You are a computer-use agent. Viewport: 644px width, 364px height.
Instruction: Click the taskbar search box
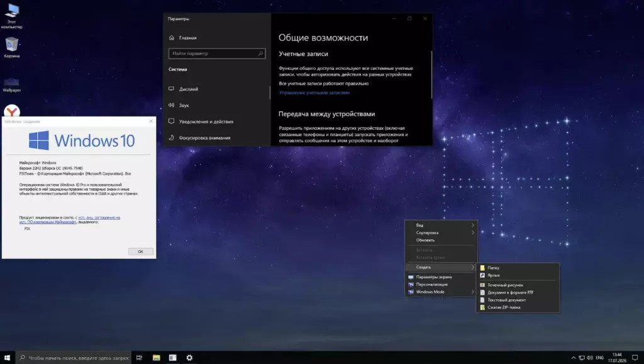click(x=74, y=358)
